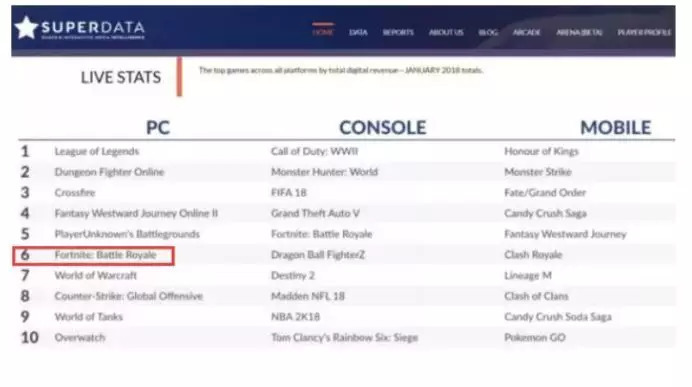Select Overwatch at rank 10
This screenshot has height=387, width=692.
pyautogui.click(x=80, y=338)
